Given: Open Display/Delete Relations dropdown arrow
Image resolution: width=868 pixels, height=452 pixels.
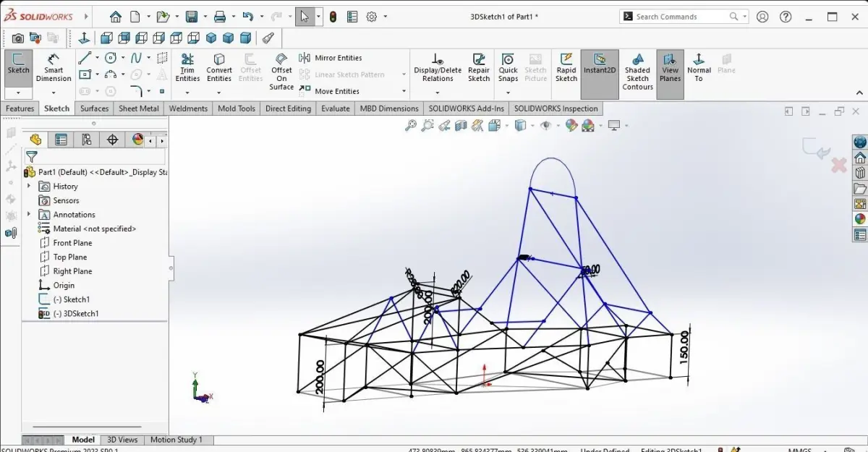Looking at the screenshot, I should click(x=438, y=93).
